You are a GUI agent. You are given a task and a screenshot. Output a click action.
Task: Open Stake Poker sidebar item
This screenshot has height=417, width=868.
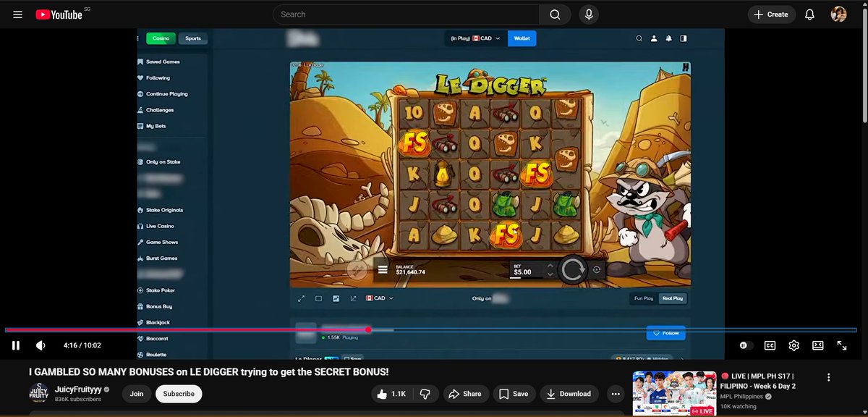156,290
